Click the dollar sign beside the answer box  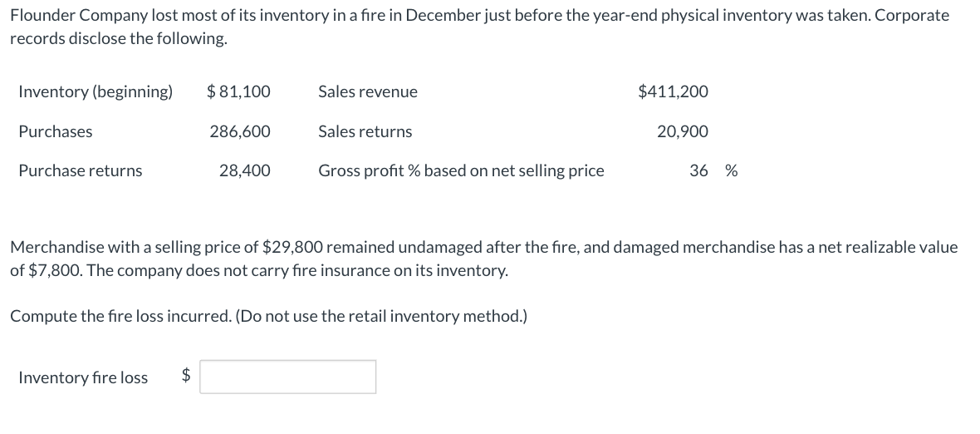(187, 377)
